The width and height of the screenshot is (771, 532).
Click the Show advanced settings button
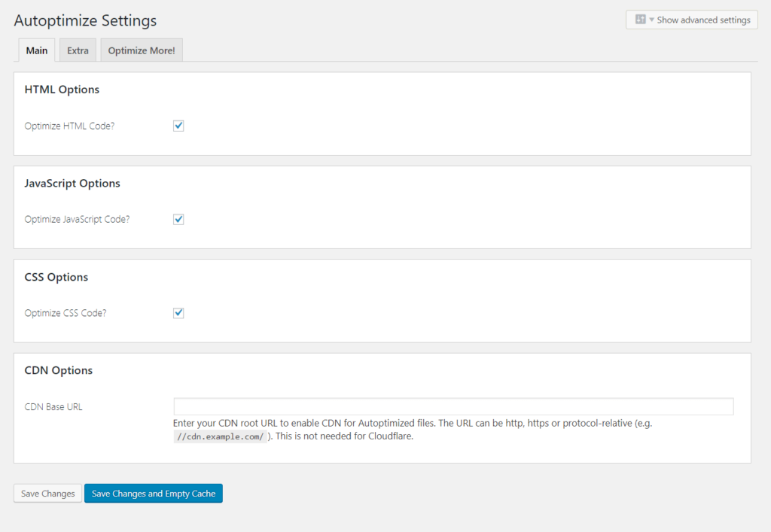point(692,20)
